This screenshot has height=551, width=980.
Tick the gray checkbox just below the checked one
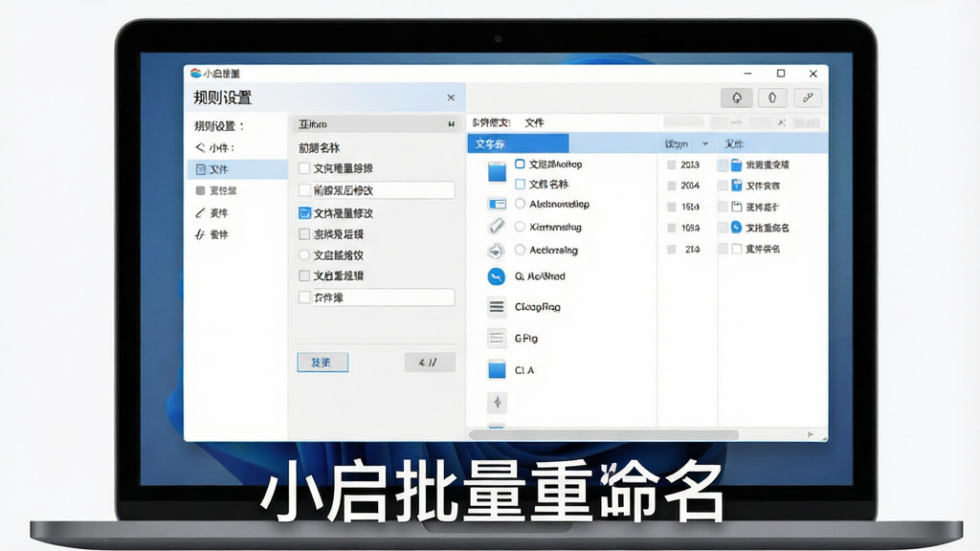pyautogui.click(x=304, y=234)
